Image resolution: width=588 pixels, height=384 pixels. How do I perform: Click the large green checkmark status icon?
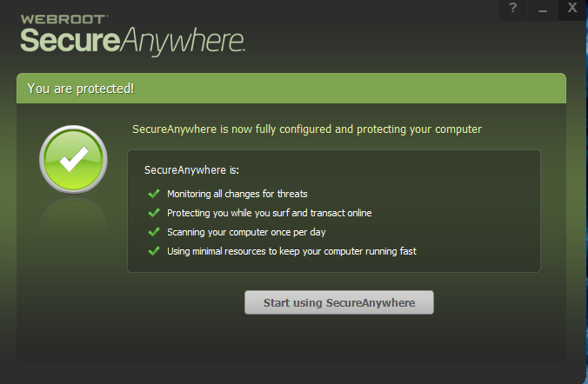tap(74, 157)
